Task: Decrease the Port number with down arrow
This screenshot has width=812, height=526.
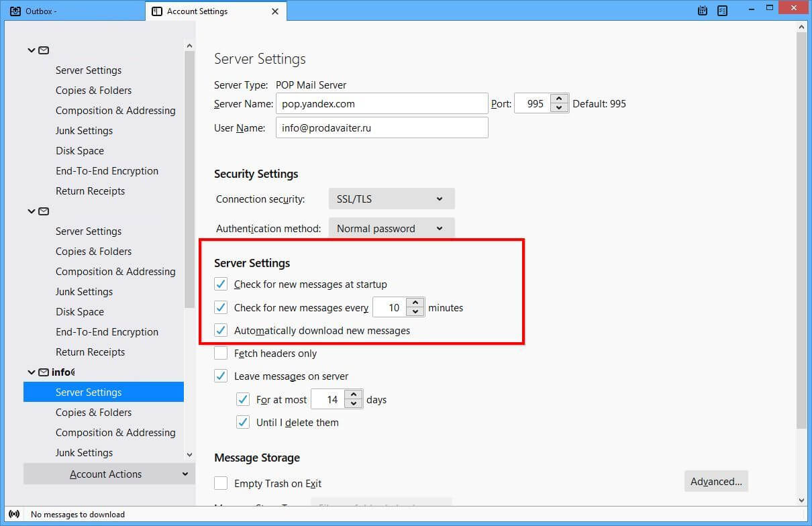Action: point(559,108)
